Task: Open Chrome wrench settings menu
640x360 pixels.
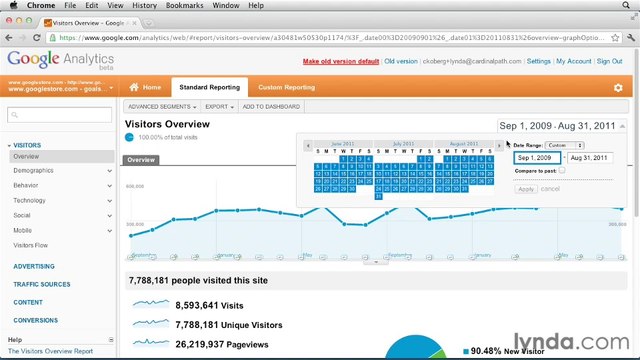Action: [631, 38]
